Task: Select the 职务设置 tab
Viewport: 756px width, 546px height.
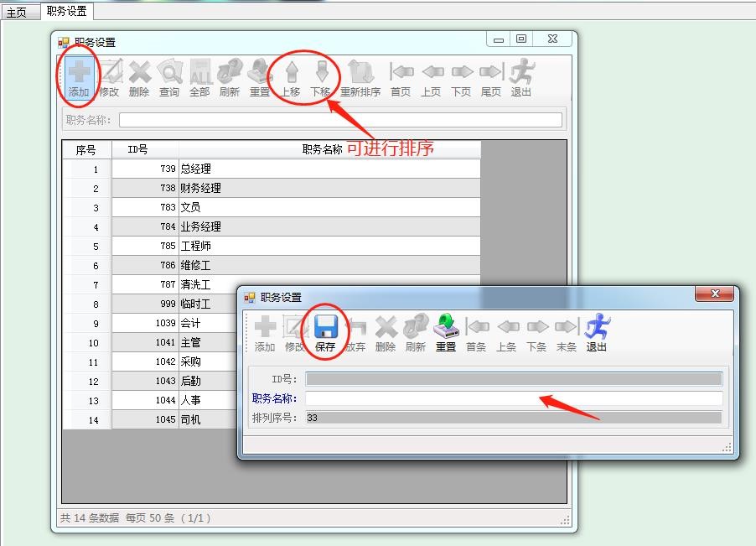Action: 67,11
